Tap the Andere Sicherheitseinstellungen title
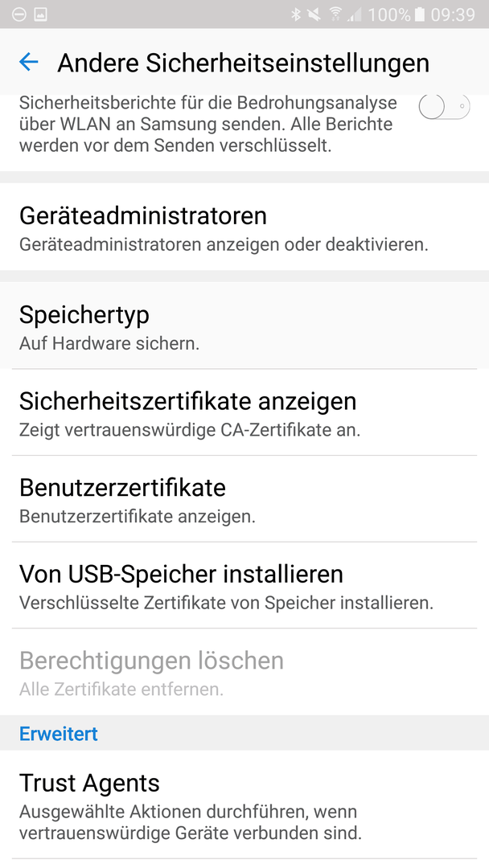The height and width of the screenshot is (868, 489). tap(243, 63)
